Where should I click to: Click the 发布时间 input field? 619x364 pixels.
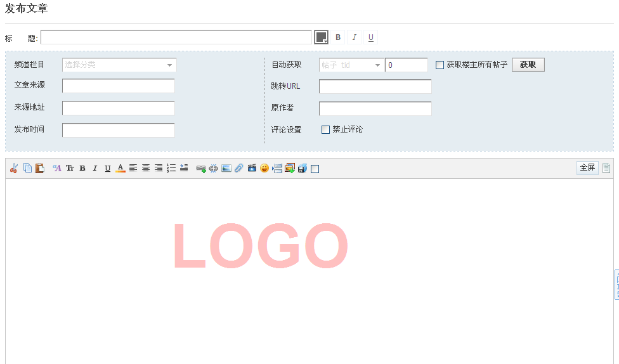(x=119, y=130)
